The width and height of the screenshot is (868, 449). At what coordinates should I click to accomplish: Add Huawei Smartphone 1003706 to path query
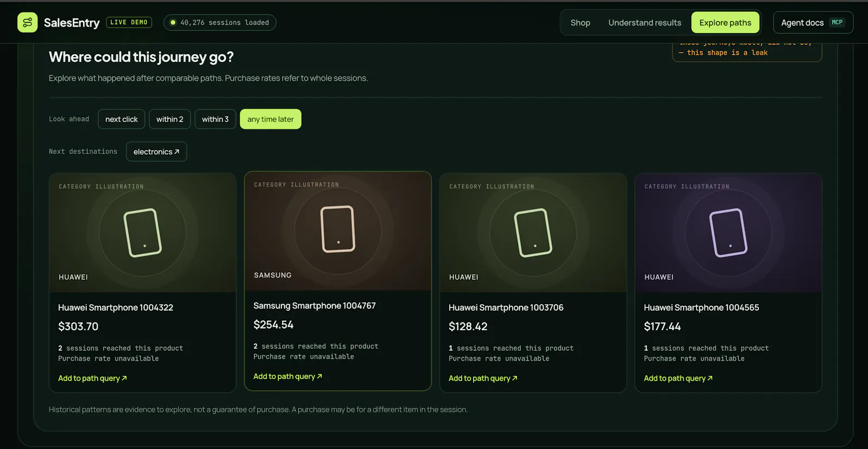click(483, 379)
